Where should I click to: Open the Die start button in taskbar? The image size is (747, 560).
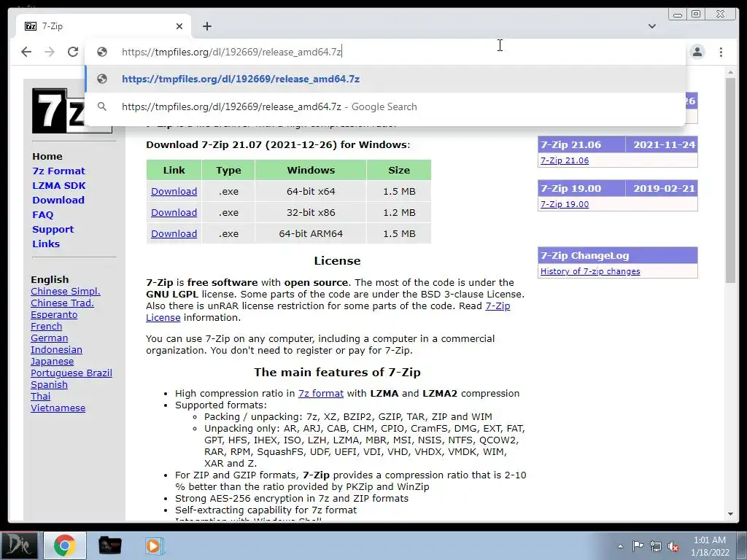19,545
